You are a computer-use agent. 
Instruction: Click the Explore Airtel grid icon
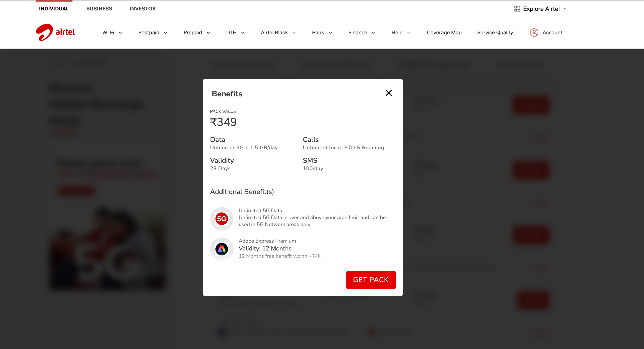[517, 9]
